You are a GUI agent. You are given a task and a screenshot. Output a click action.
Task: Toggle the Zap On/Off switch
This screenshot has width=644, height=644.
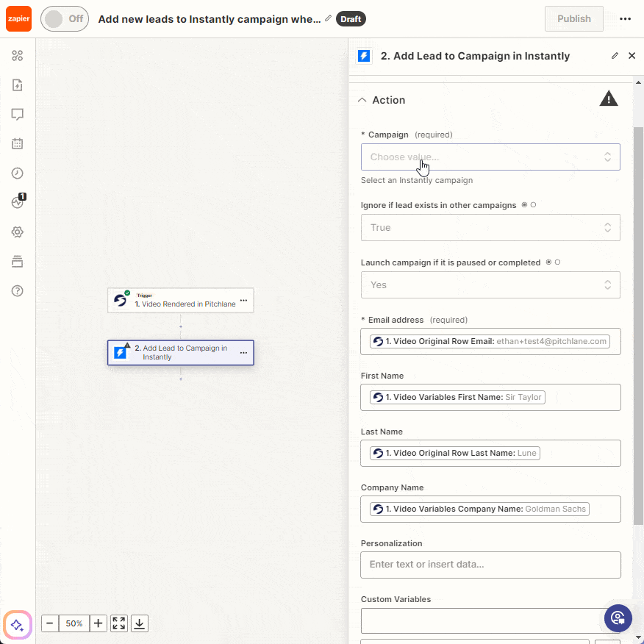tap(65, 19)
